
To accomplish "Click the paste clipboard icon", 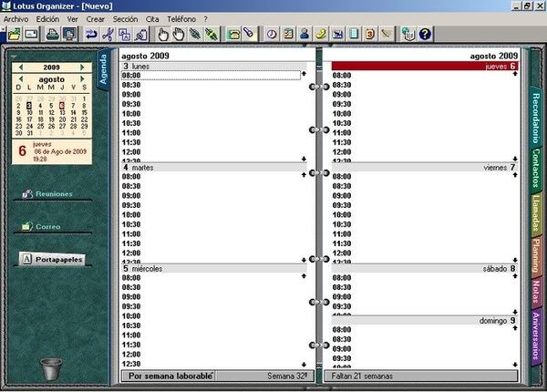I will (141, 34).
